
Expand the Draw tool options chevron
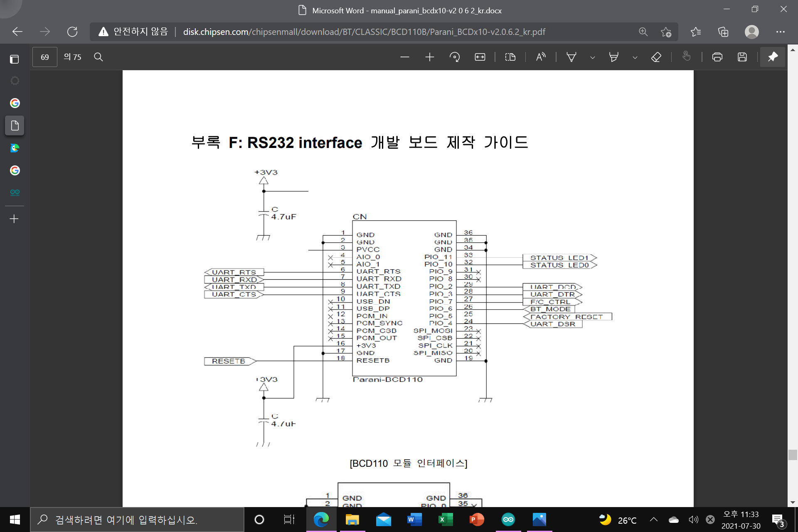click(592, 57)
